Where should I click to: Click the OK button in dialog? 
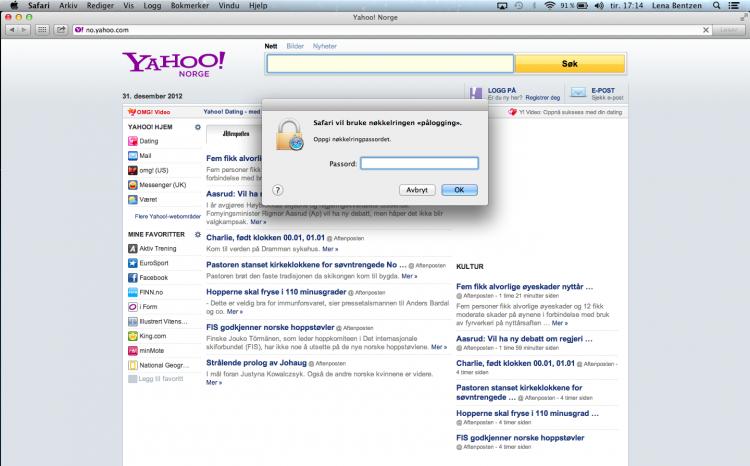coord(459,190)
